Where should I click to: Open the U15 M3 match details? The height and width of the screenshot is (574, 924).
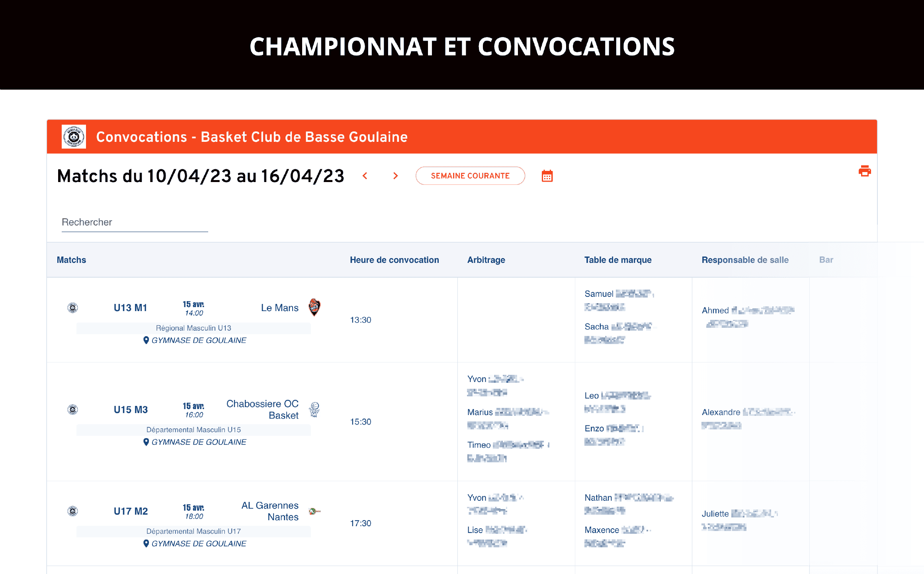tap(131, 409)
